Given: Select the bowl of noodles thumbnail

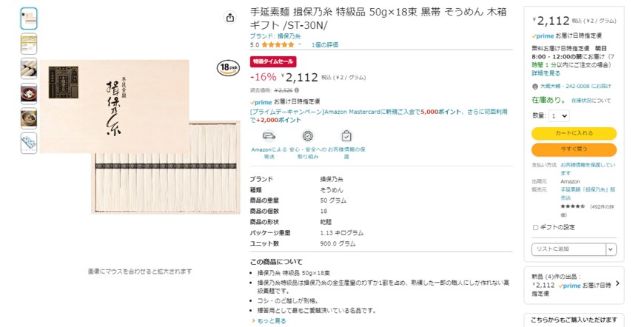Looking at the screenshot, I should [29, 94].
